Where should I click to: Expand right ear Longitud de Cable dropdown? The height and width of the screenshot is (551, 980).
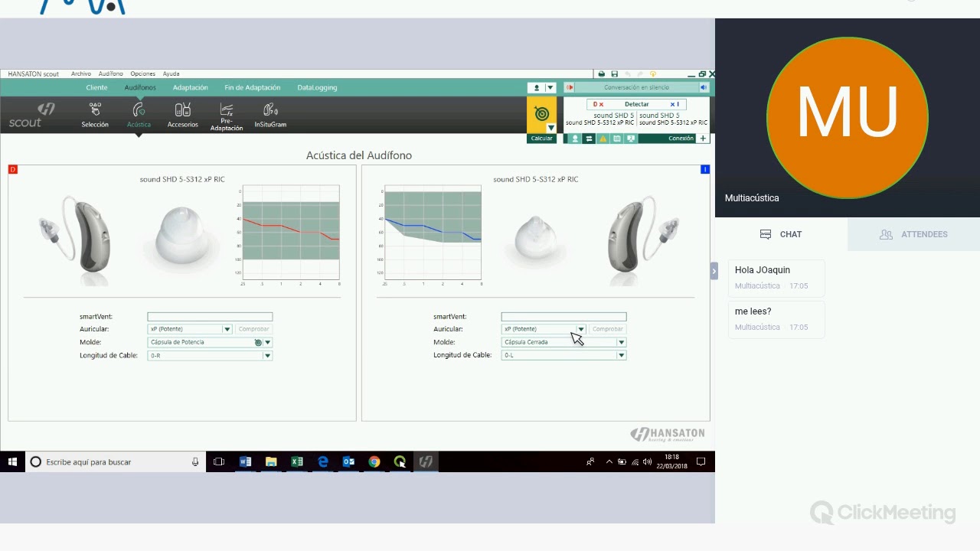tap(268, 355)
